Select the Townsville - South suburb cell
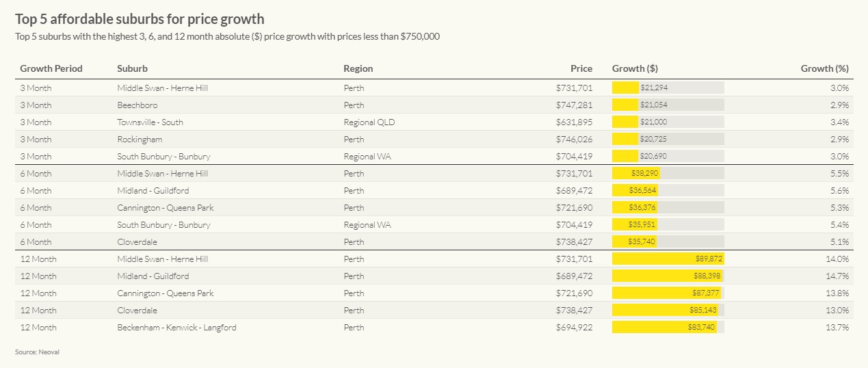The height and width of the screenshot is (368, 868). pos(150,122)
